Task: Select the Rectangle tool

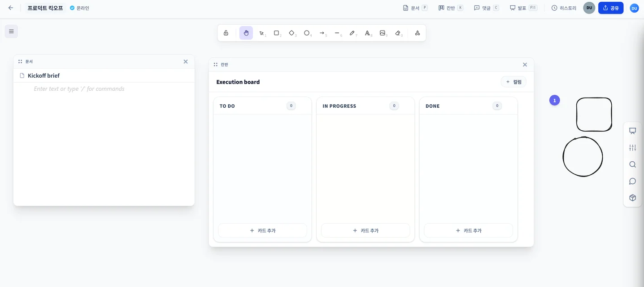Action: pyautogui.click(x=277, y=33)
